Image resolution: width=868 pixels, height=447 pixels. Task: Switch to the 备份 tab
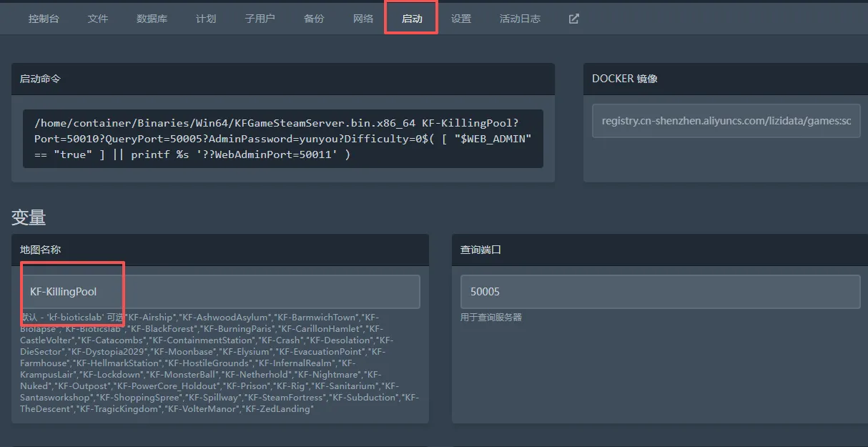coord(314,19)
